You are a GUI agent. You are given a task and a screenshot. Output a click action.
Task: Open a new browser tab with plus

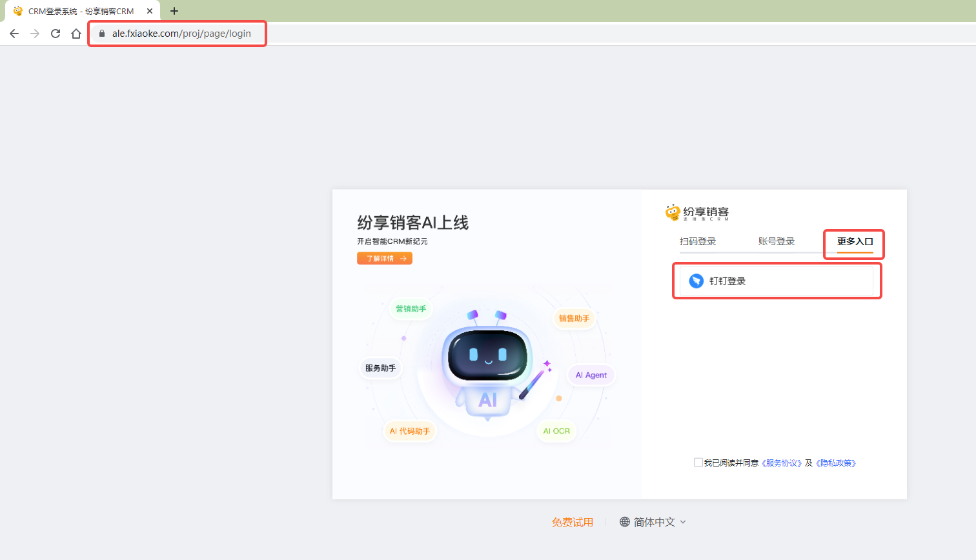coord(174,11)
